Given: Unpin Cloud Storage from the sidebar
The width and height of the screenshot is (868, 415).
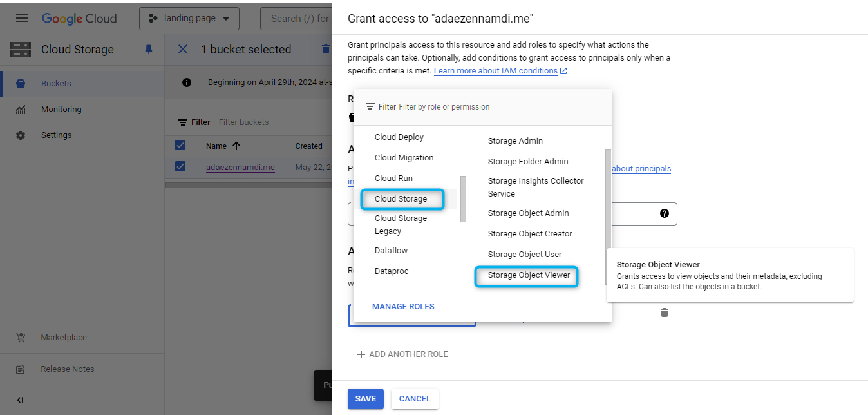Looking at the screenshot, I should click(149, 50).
